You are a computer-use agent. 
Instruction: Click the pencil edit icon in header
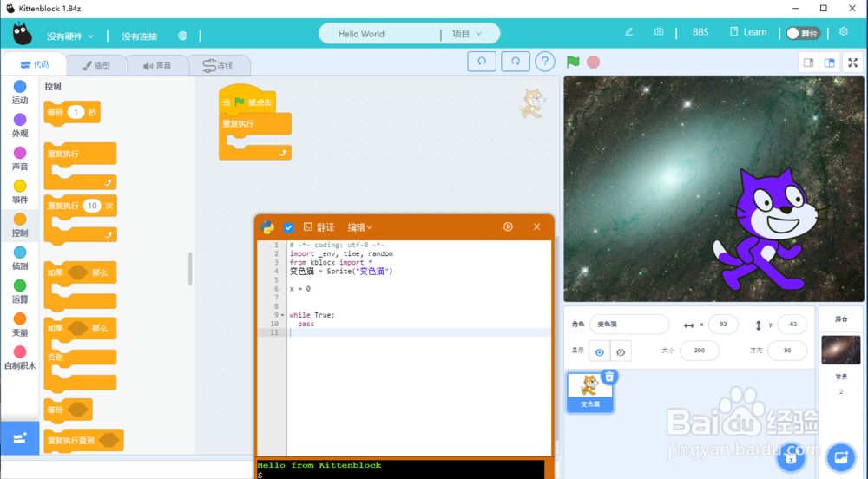pyautogui.click(x=628, y=31)
